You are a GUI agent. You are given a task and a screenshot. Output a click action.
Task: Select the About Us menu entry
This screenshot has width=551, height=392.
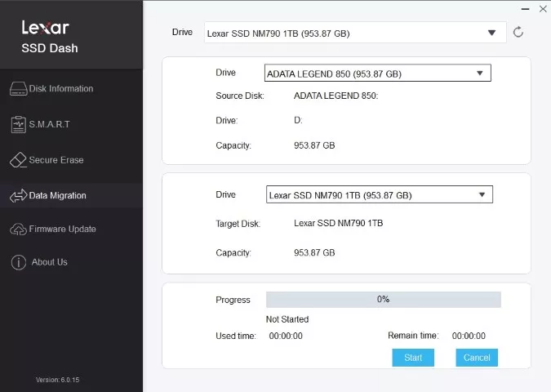coord(50,262)
